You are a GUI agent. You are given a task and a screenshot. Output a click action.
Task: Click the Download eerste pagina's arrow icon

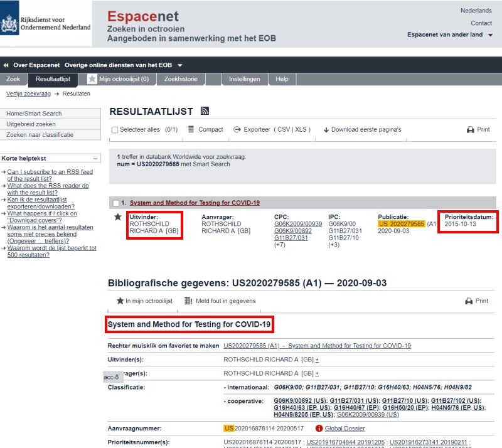coord(326,130)
